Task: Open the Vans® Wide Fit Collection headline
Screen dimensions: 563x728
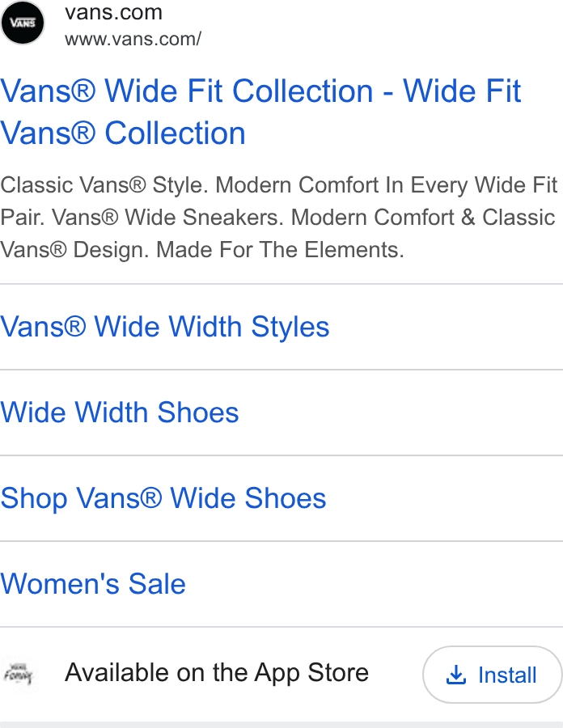Action: click(260, 112)
